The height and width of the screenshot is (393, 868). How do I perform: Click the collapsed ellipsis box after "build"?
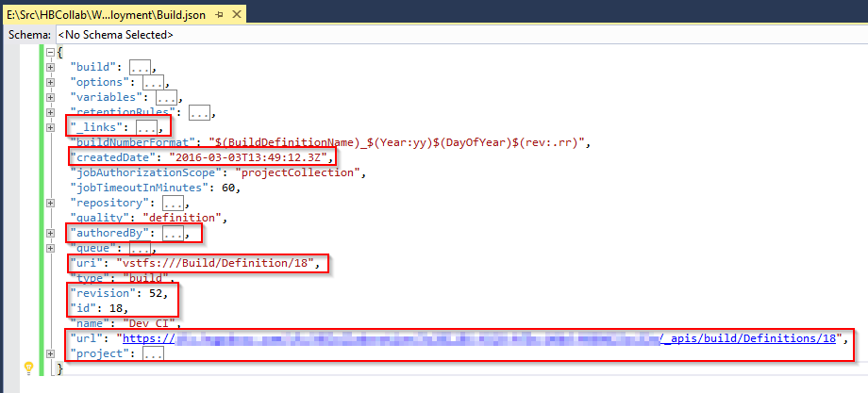(x=140, y=68)
